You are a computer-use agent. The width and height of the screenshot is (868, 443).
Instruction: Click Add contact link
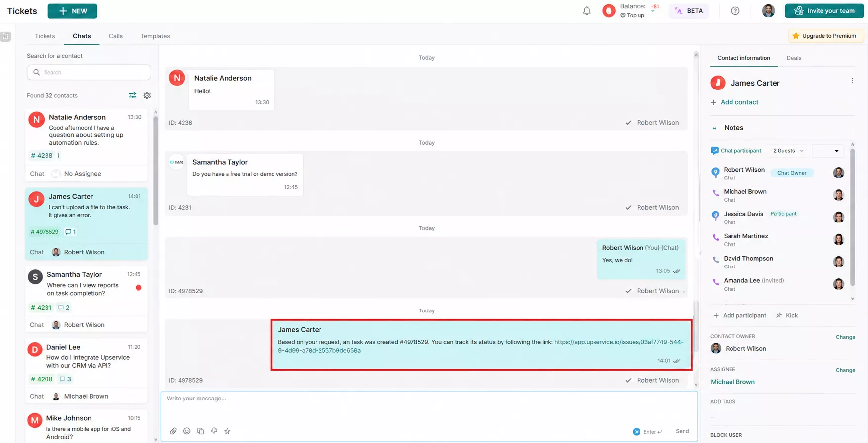click(734, 102)
